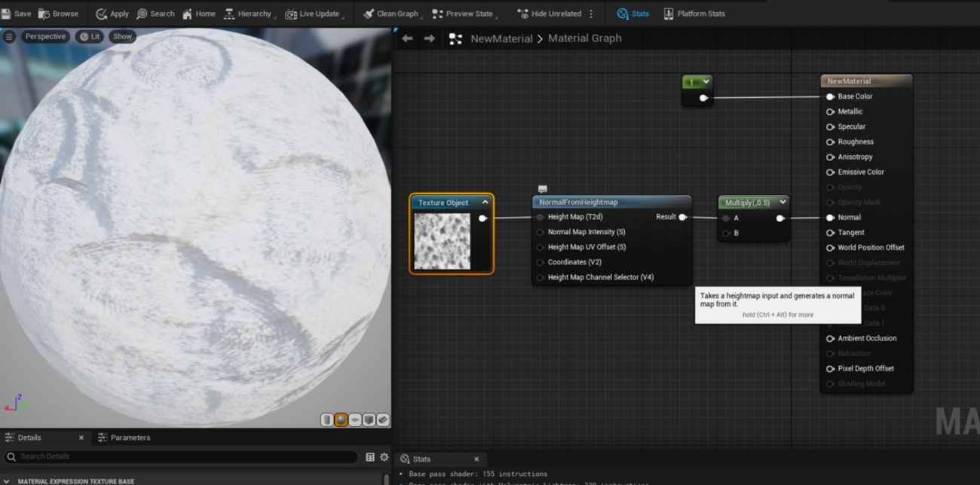The width and height of the screenshot is (980, 485).
Task: Open the Perspective view mode dropdown
Action: (x=45, y=36)
